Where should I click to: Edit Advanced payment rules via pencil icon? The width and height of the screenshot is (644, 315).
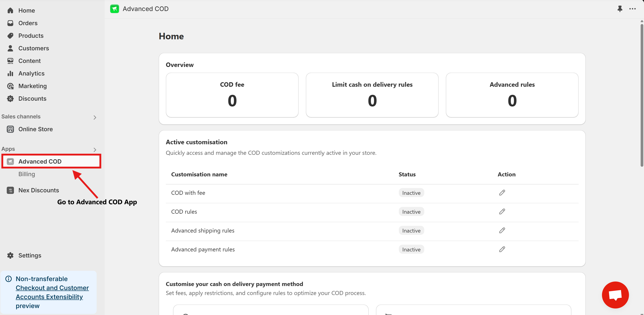pyautogui.click(x=502, y=249)
